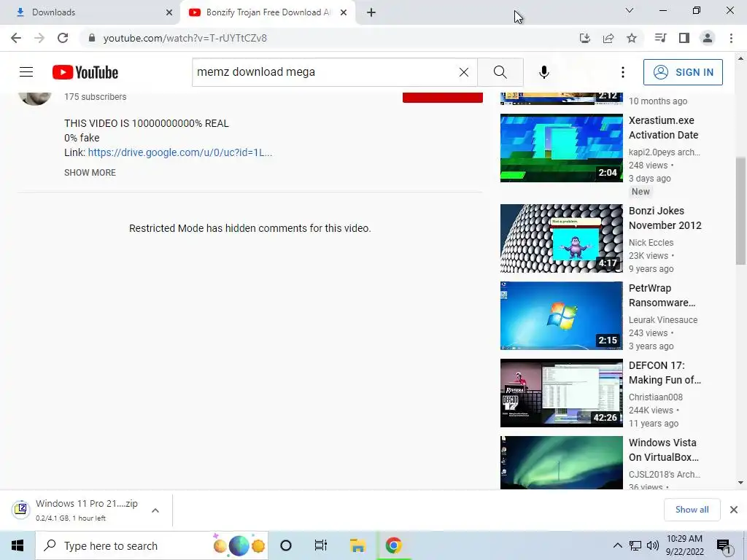Click the Windows Vista aurora thumbnail
This screenshot has width=747, height=560.
(x=561, y=463)
